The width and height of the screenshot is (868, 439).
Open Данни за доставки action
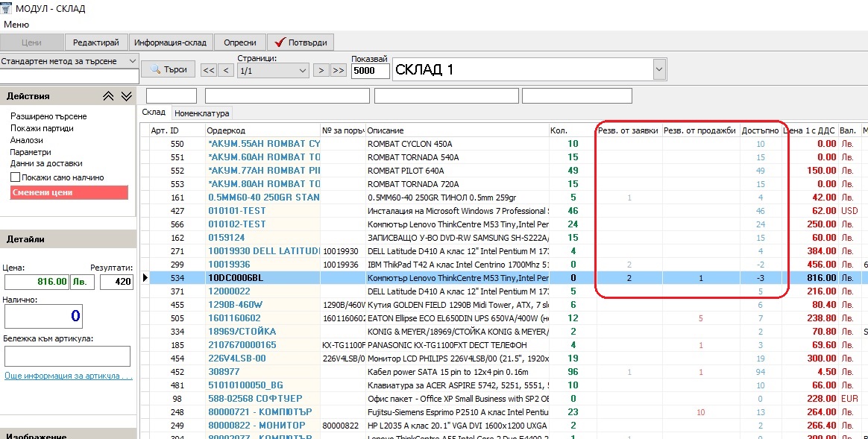(x=46, y=163)
